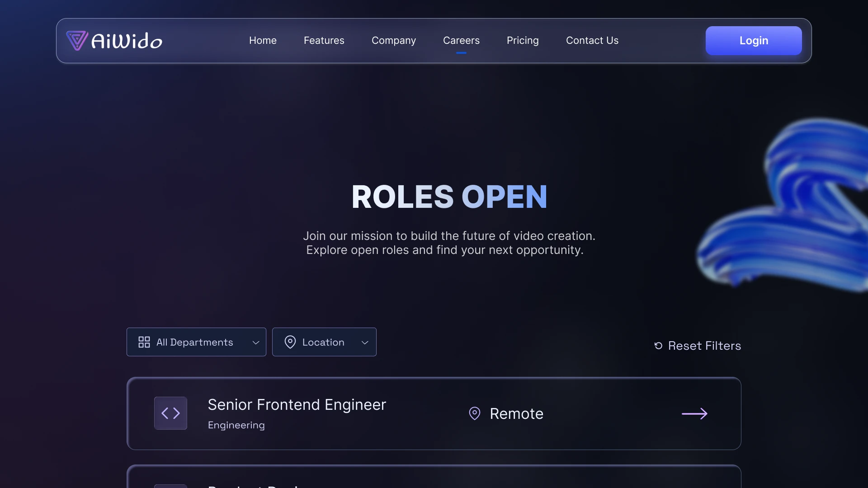
Task: Select the Careers nav link
Action: 461,41
